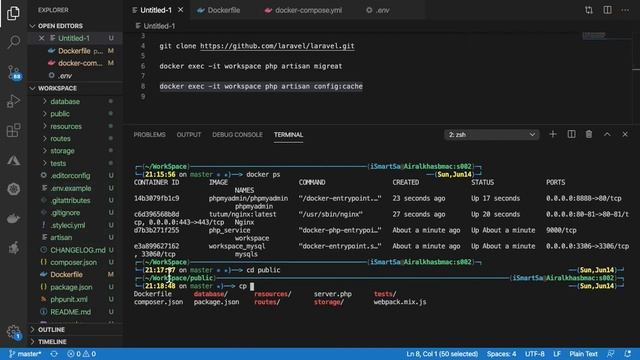The height and width of the screenshot is (360, 640).
Task: Open phpunit.xml in explorer
Action: 75,299
